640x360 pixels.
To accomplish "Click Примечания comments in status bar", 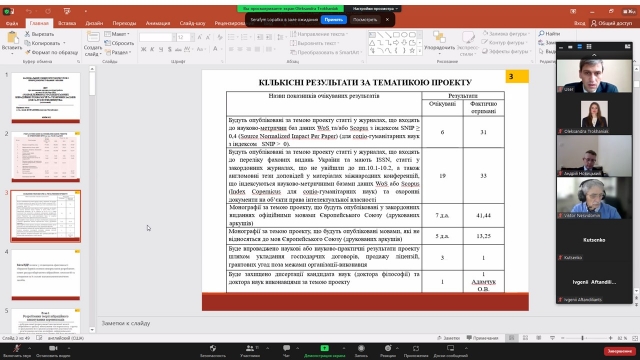I will tap(482, 338).
